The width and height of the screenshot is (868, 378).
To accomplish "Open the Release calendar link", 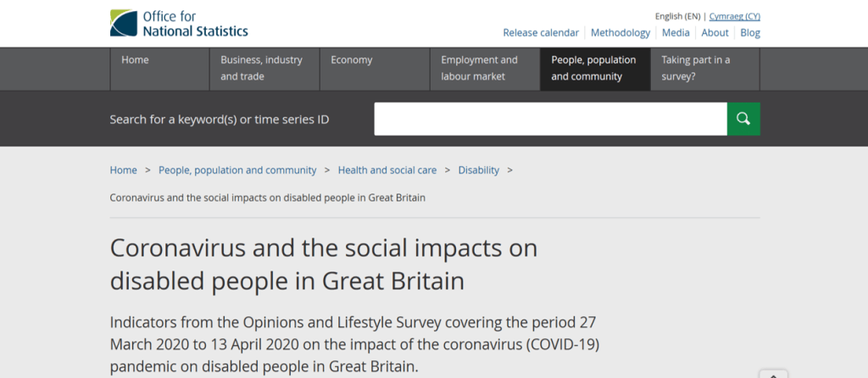I will (x=541, y=33).
